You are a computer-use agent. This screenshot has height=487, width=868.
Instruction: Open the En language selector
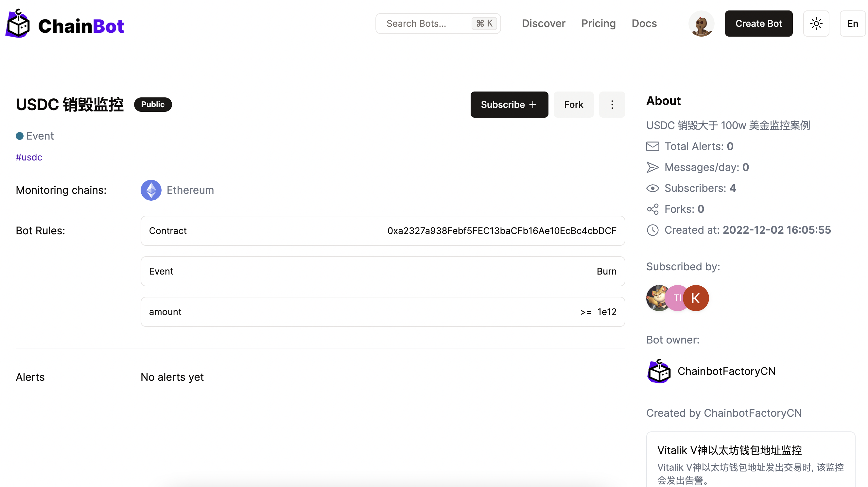pyautogui.click(x=852, y=24)
